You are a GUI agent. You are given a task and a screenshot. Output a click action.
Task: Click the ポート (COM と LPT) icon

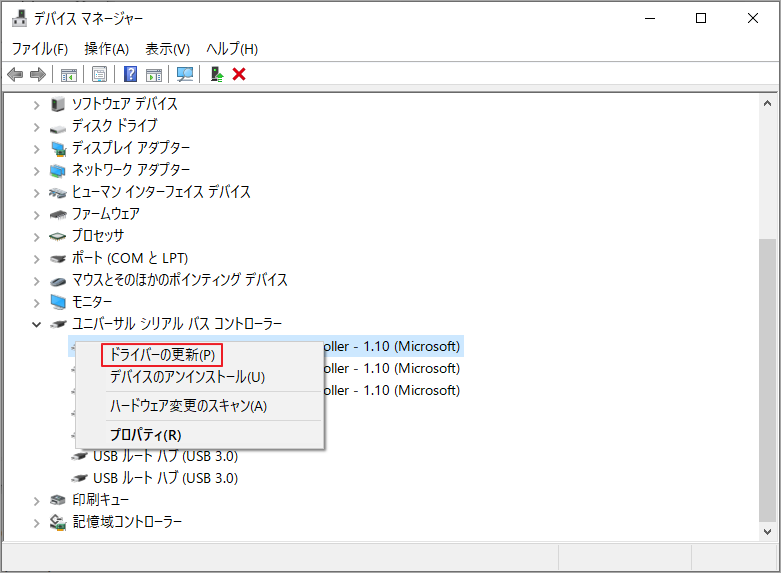point(58,259)
